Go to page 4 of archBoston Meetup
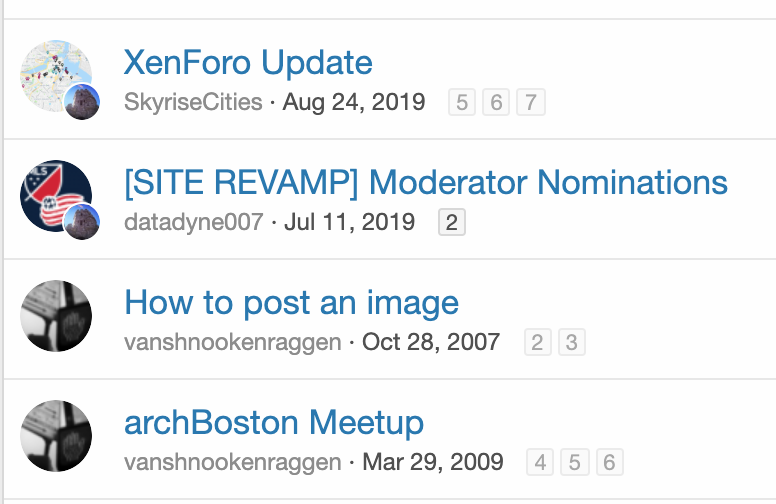776x504 pixels. 541,463
